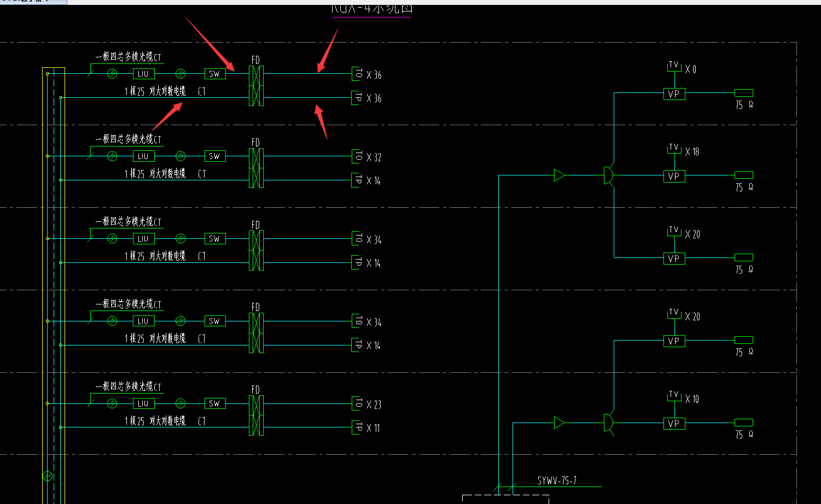
Task: Click the VP box below TV X 18
Action: (x=674, y=177)
